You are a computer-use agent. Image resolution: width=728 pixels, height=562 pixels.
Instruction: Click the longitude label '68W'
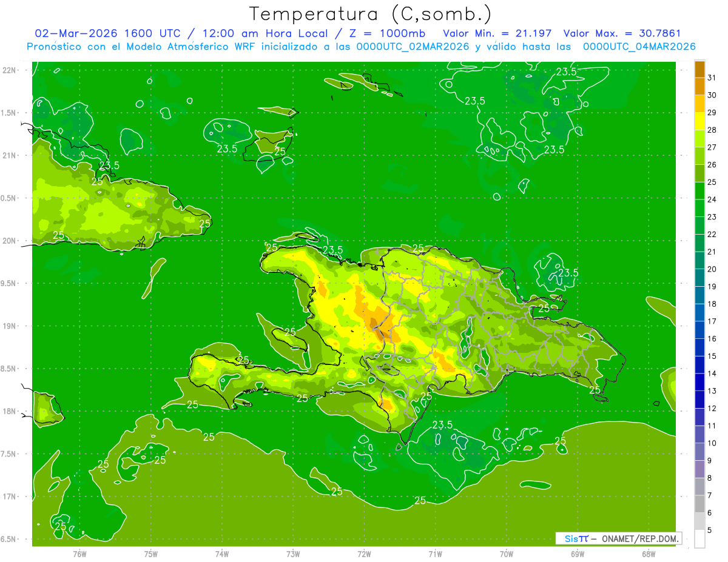(x=648, y=554)
